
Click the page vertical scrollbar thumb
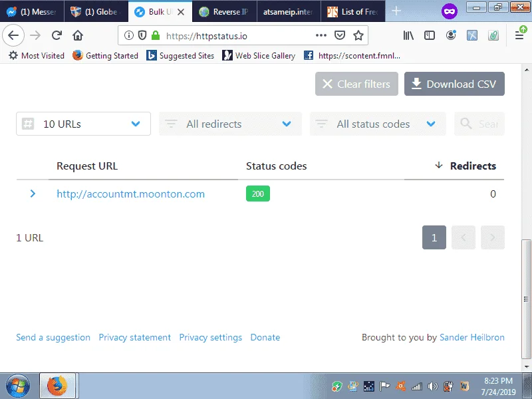tap(526, 299)
